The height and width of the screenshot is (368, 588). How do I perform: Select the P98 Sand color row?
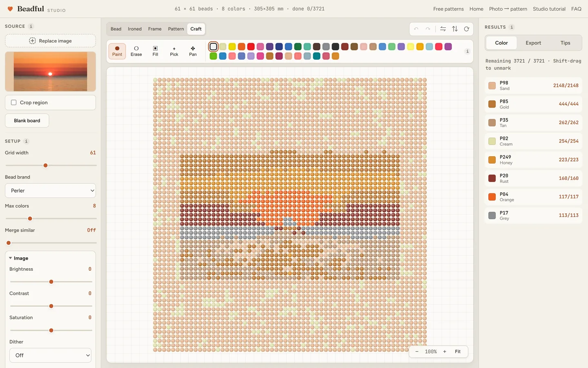tap(533, 85)
